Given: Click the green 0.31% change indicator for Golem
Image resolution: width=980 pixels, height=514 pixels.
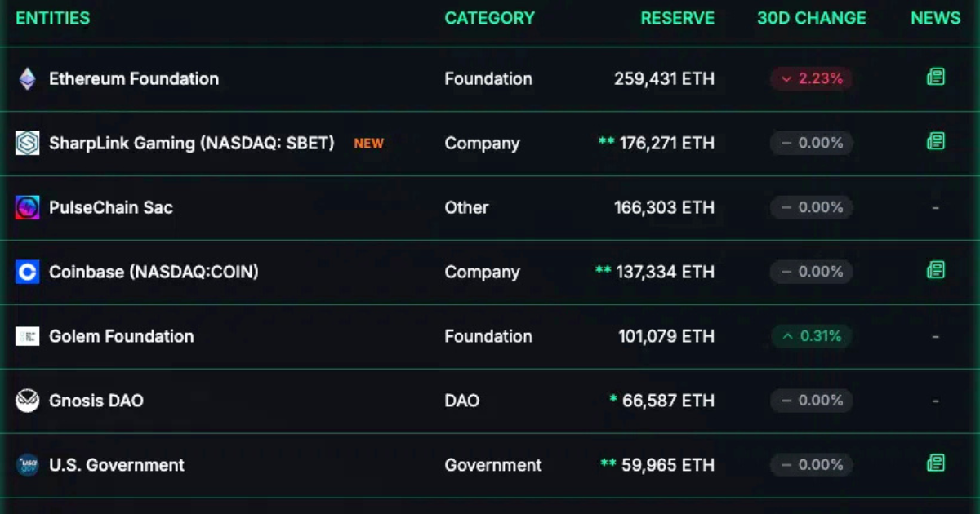Looking at the screenshot, I should point(811,336).
